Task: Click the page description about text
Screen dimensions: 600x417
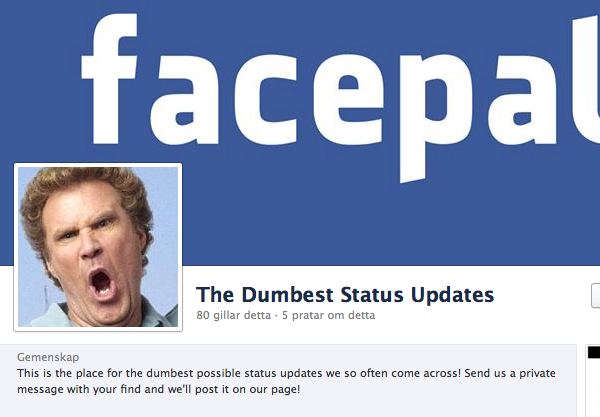Action: pos(286,381)
